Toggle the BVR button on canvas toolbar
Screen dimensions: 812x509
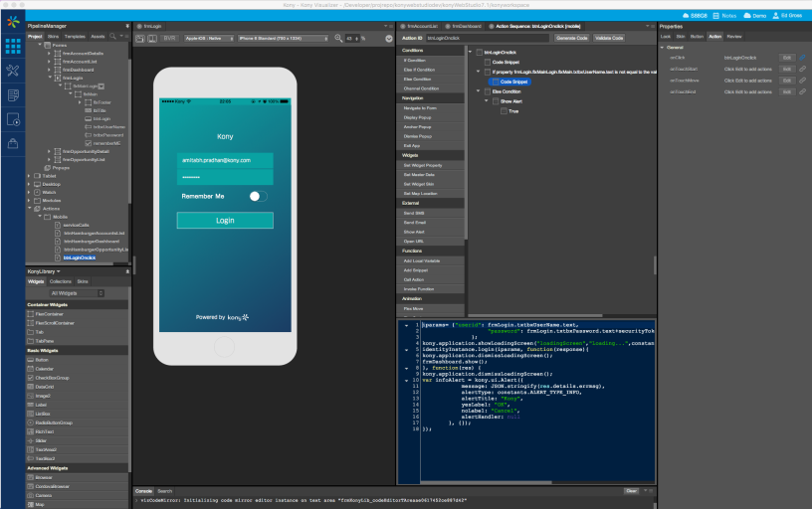click(x=169, y=39)
